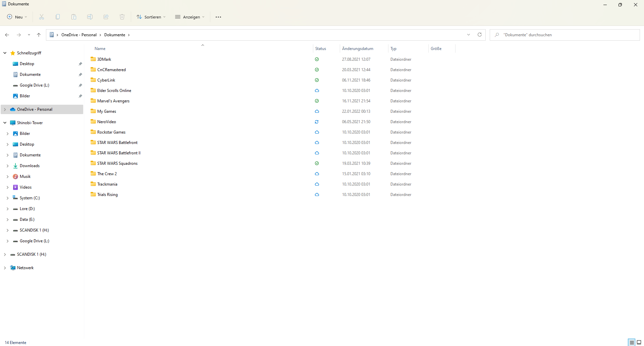Viewport: 644px width, 346px height.
Task: Click the address bar root location icon
Action: 52,35
